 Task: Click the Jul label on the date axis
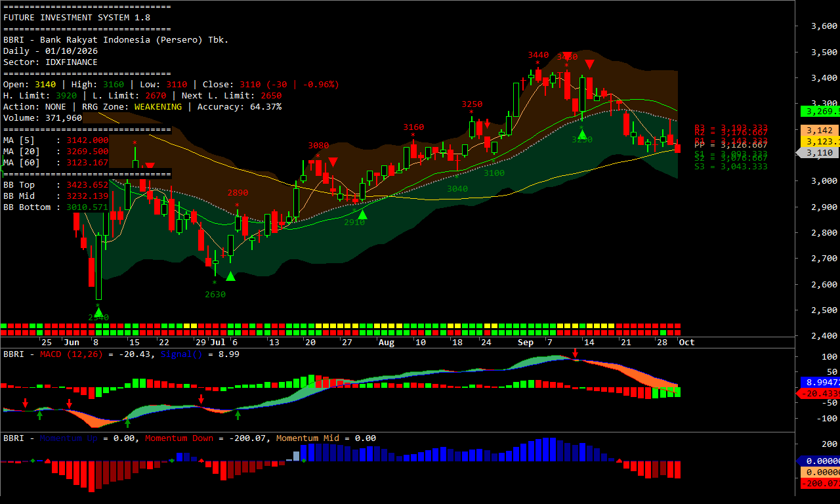[219, 343]
